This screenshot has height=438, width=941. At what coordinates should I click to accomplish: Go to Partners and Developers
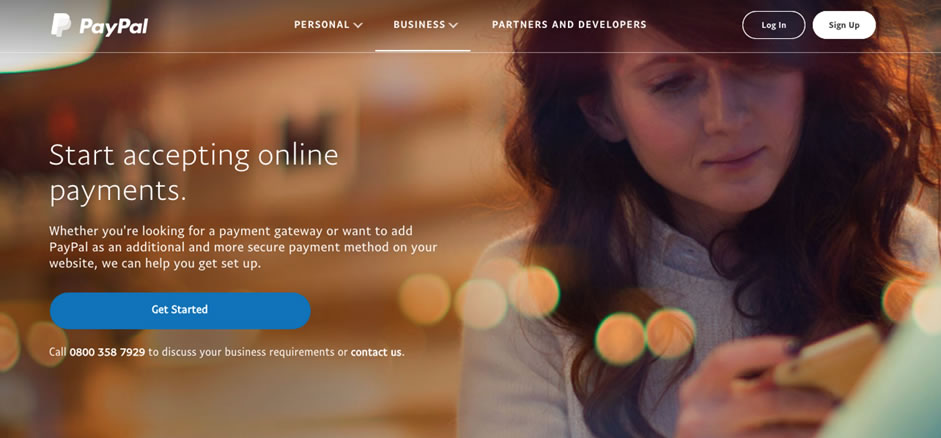click(569, 25)
